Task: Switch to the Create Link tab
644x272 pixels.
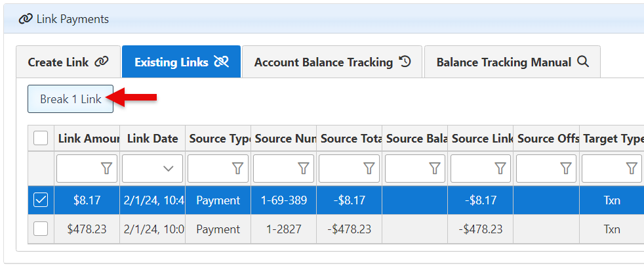Action: tap(68, 62)
